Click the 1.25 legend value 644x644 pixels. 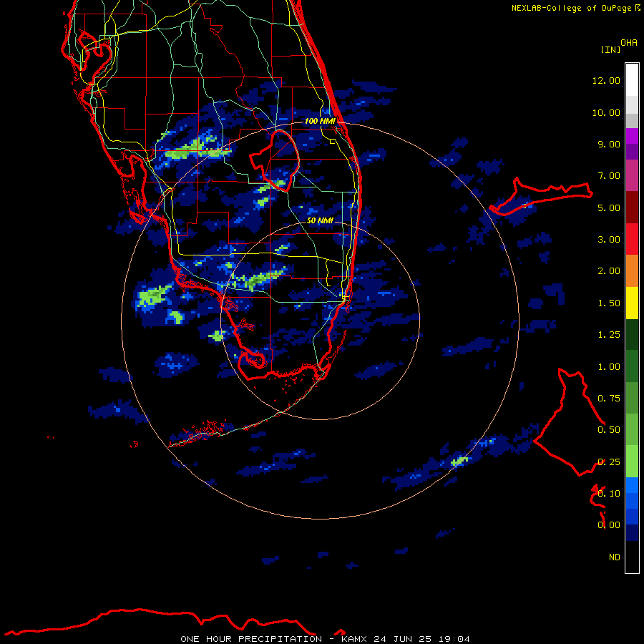tap(609, 335)
